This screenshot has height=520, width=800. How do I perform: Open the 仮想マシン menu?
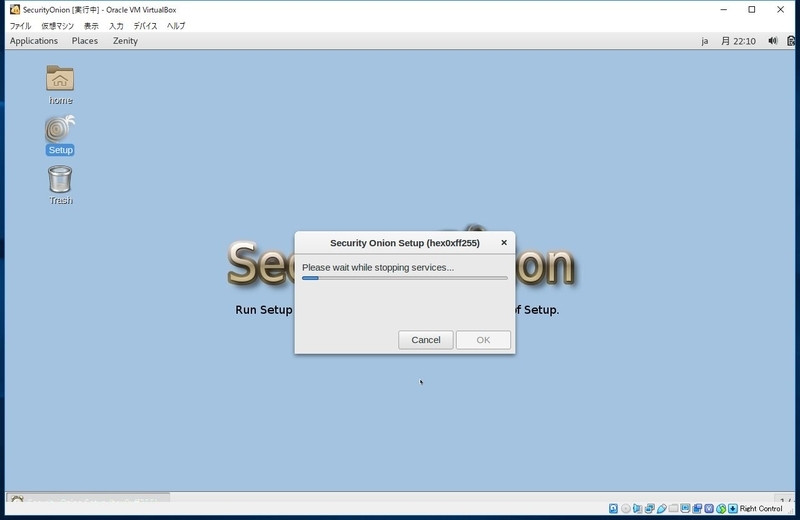click(58, 26)
